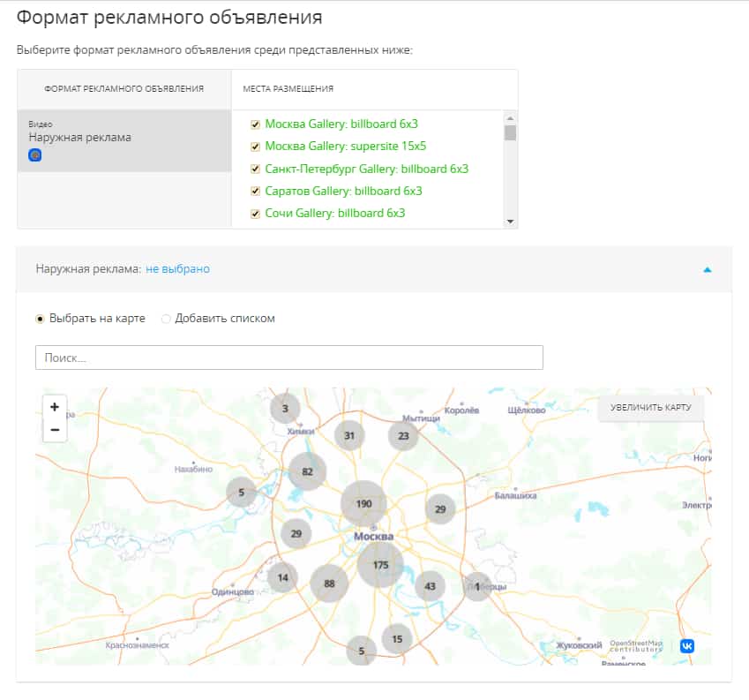Click the map zoom-in plus control

coord(55,407)
